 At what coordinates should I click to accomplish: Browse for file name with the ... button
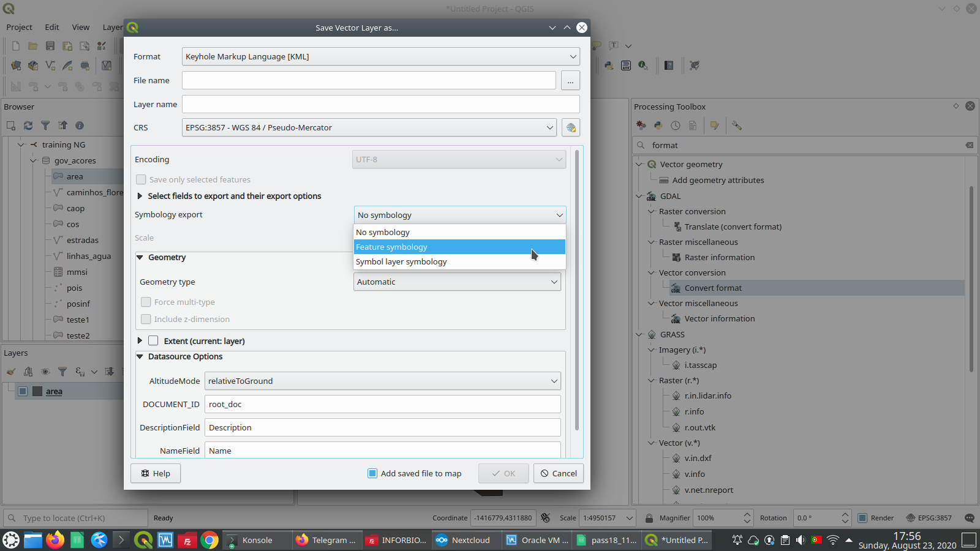570,80
